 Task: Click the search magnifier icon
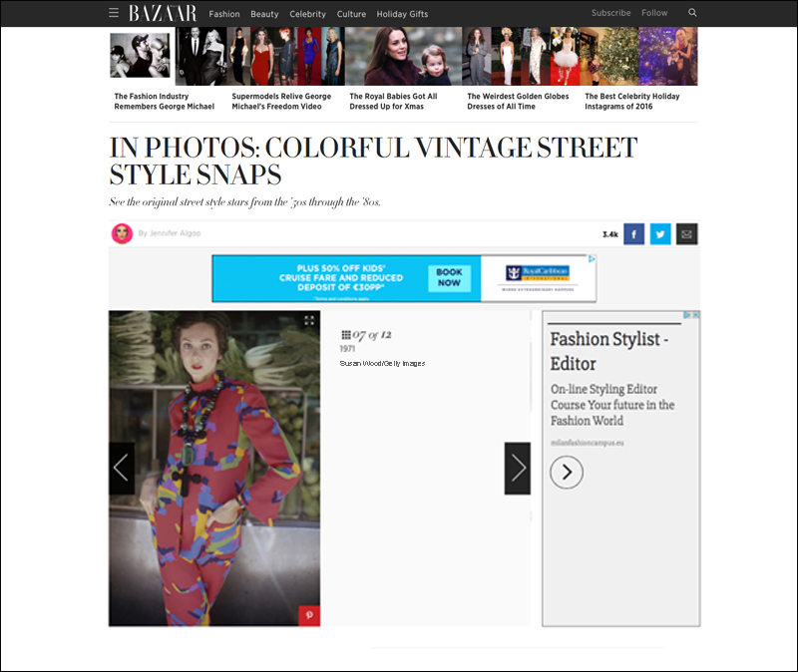click(692, 13)
